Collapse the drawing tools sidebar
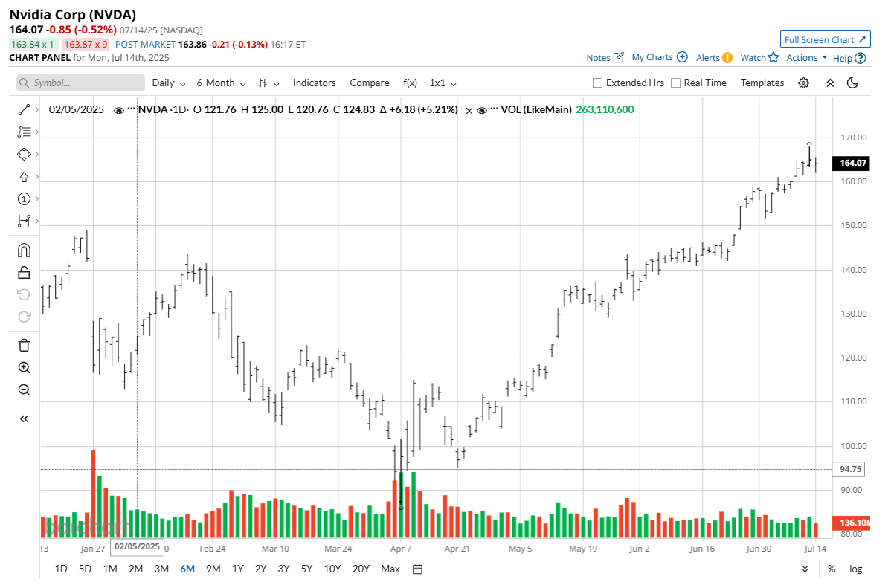 [x=24, y=419]
